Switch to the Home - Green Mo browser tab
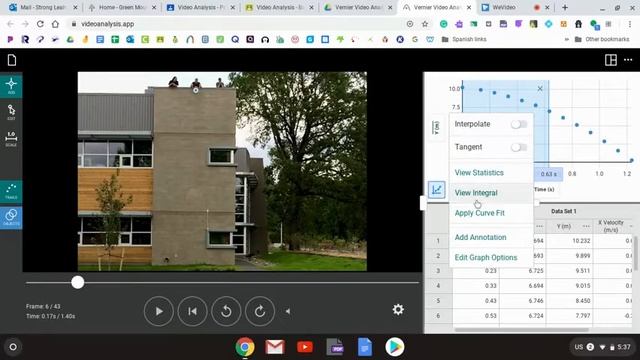Image resolution: width=640 pixels, height=360 pixels. tap(122, 7)
